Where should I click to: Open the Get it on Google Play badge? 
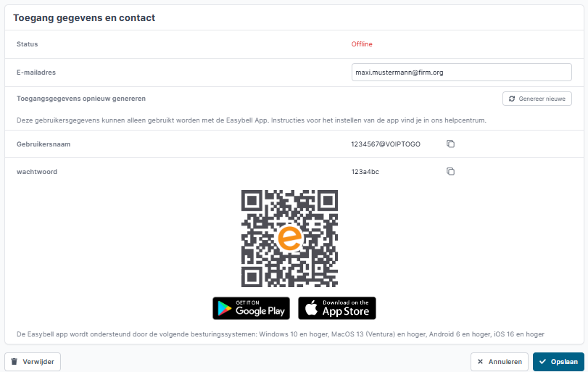point(252,308)
